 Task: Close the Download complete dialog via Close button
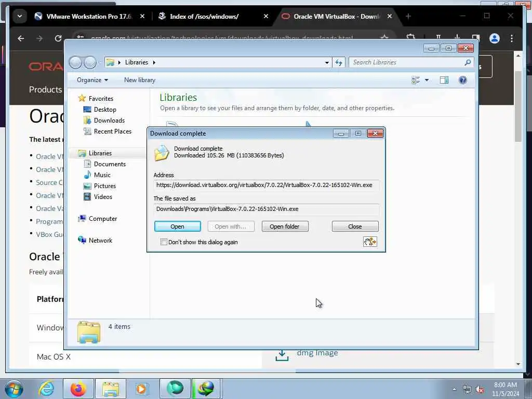click(355, 227)
